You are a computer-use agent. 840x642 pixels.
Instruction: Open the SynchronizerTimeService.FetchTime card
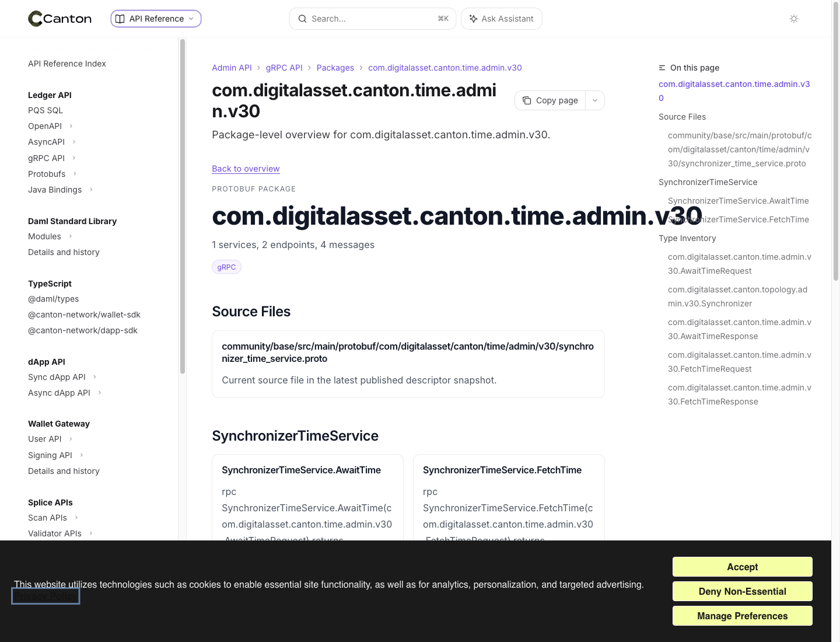pyautogui.click(x=509, y=497)
